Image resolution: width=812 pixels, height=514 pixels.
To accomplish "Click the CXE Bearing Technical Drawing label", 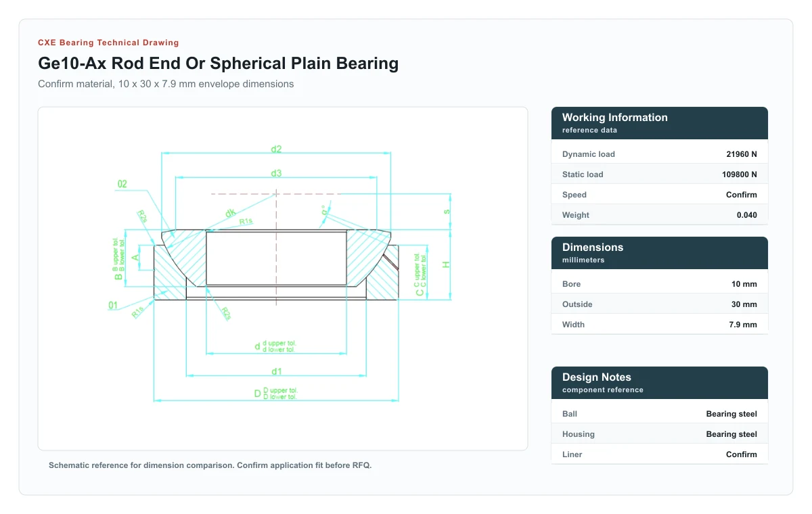I will (x=108, y=43).
